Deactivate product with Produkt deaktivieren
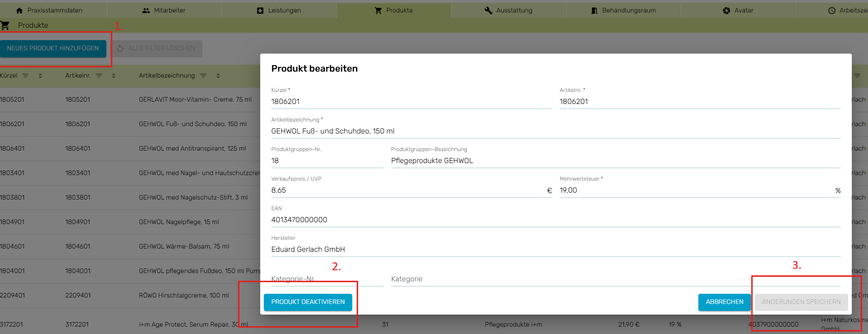 (308, 302)
